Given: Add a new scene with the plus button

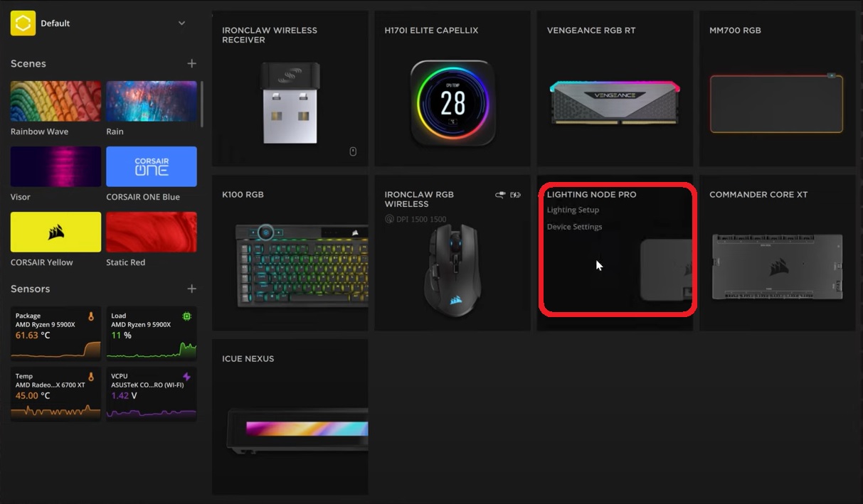Looking at the screenshot, I should coord(192,63).
